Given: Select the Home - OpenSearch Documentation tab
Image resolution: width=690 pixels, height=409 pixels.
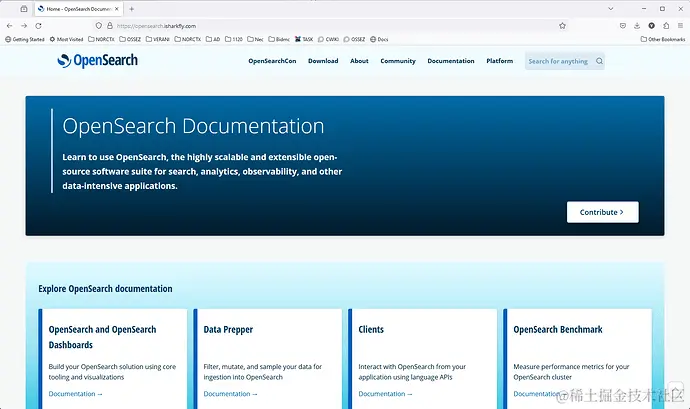Looking at the screenshot, I should (78, 9).
